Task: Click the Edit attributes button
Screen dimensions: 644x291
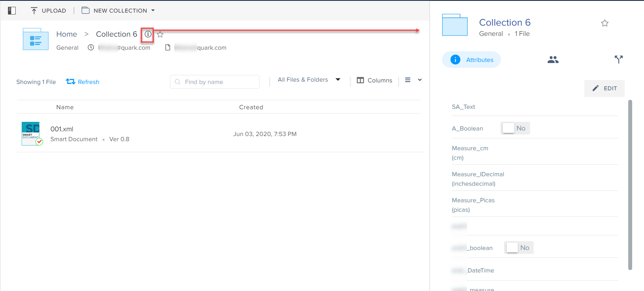Action: click(604, 88)
